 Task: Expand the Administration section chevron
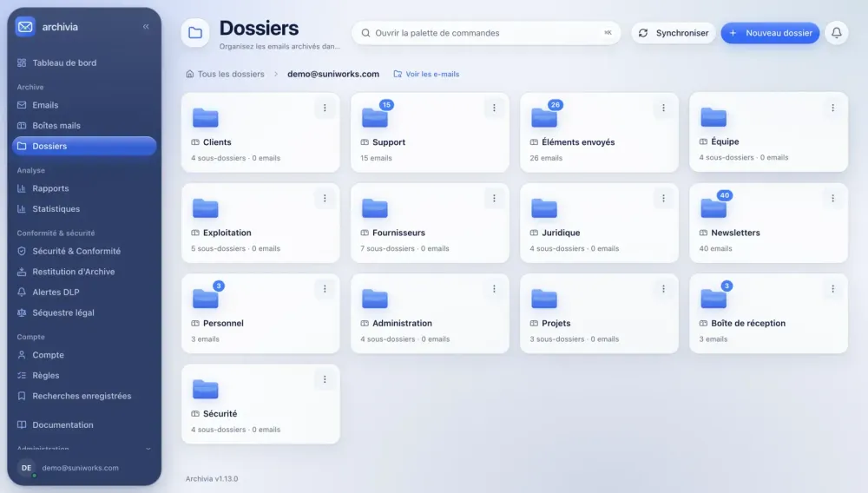[148, 449]
